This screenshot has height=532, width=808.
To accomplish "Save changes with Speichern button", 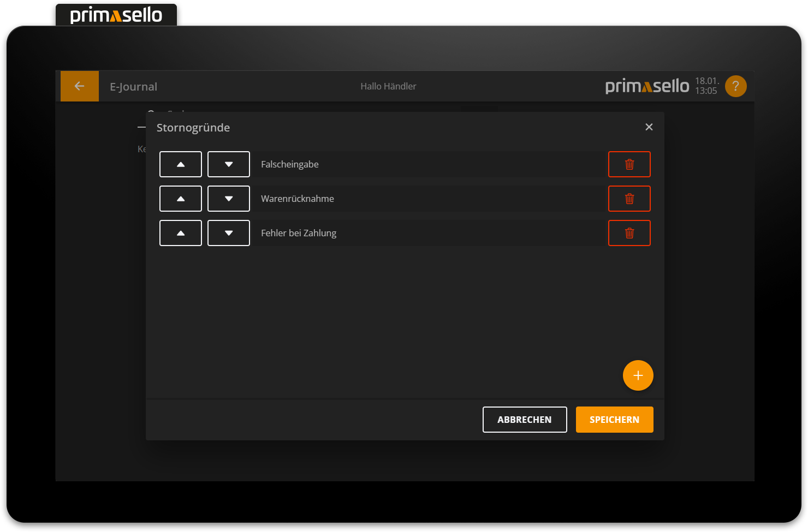I will point(614,420).
